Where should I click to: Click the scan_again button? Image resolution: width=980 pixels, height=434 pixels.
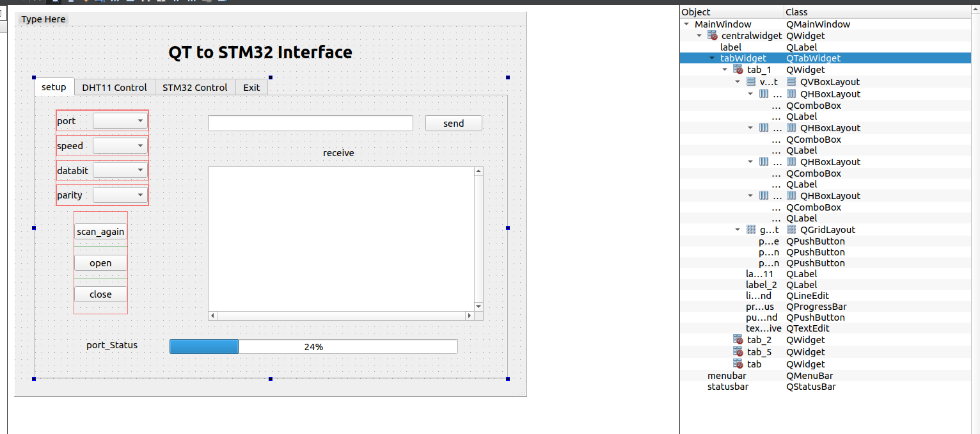pos(100,232)
